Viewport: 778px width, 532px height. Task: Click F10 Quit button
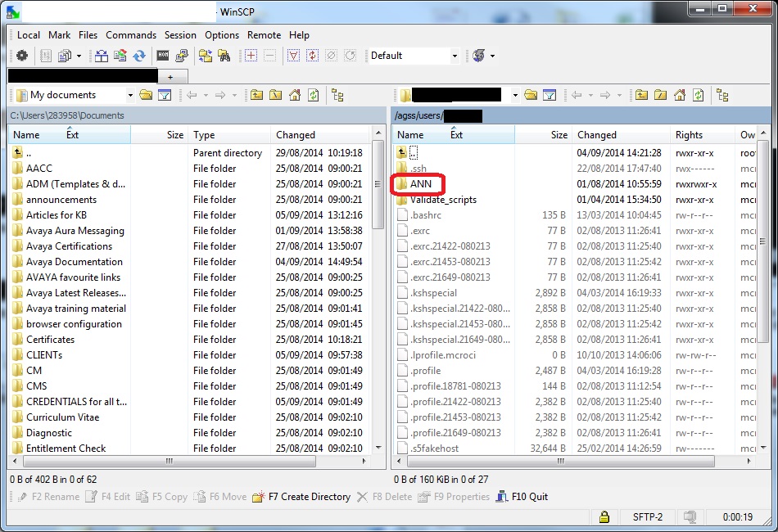tap(522, 497)
